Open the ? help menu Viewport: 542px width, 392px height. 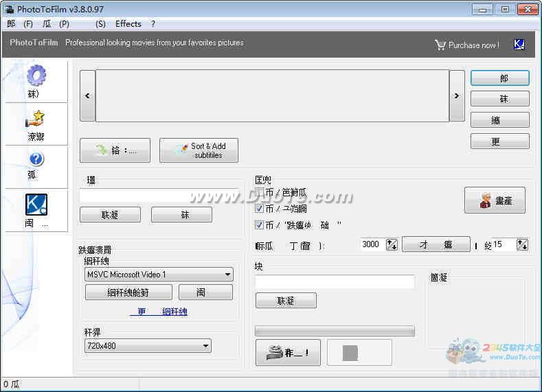153,24
